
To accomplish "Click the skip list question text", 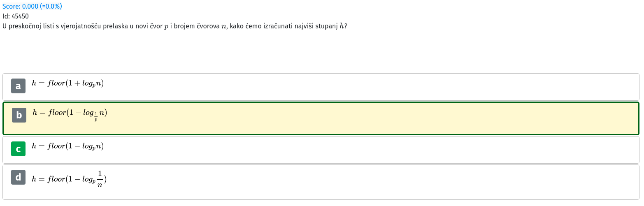I will point(175,26).
